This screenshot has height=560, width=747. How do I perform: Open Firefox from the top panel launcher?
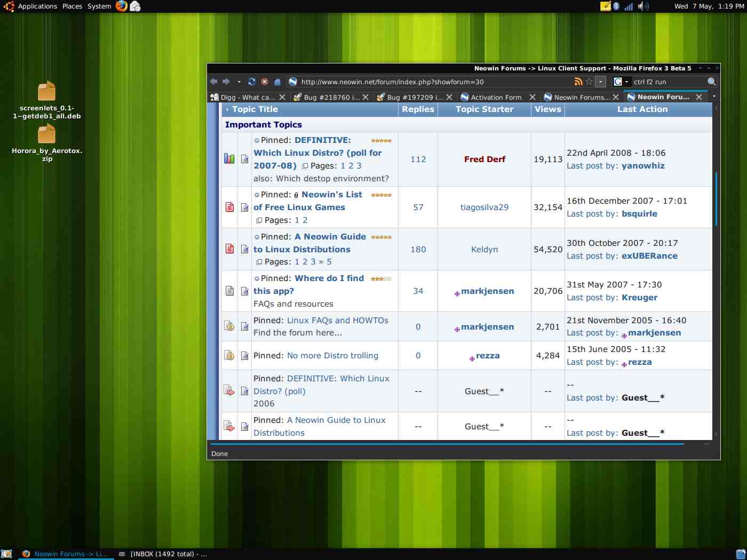pos(121,6)
